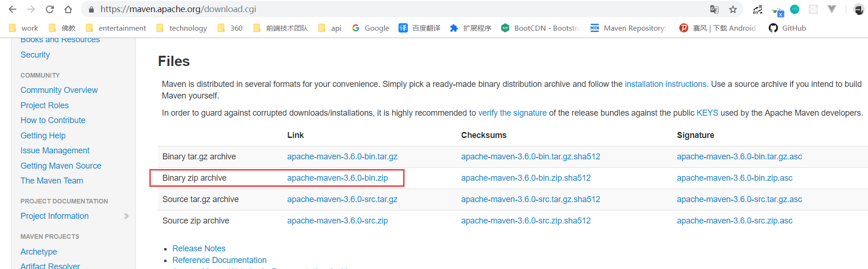
Task: Open the BootCDN bookmark
Action: 540,28
